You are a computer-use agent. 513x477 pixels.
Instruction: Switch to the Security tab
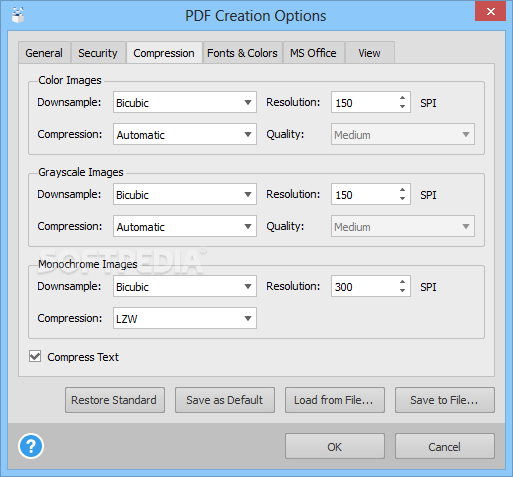coord(98,53)
